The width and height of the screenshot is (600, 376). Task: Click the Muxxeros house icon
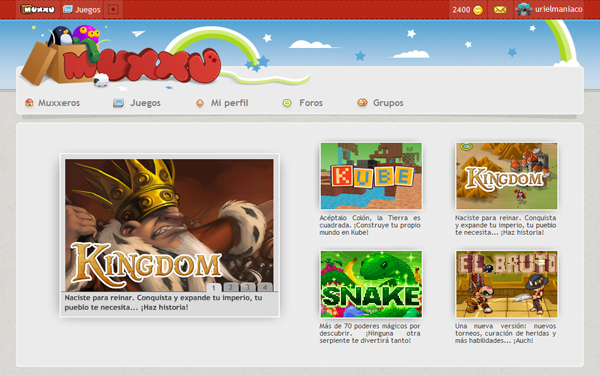[x=29, y=102]
